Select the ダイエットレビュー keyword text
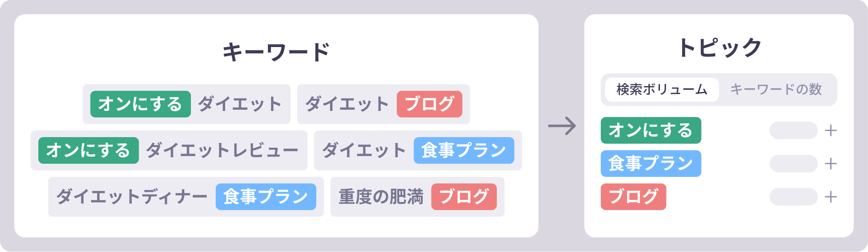This screenshot has width=868, height=252. 222,151
